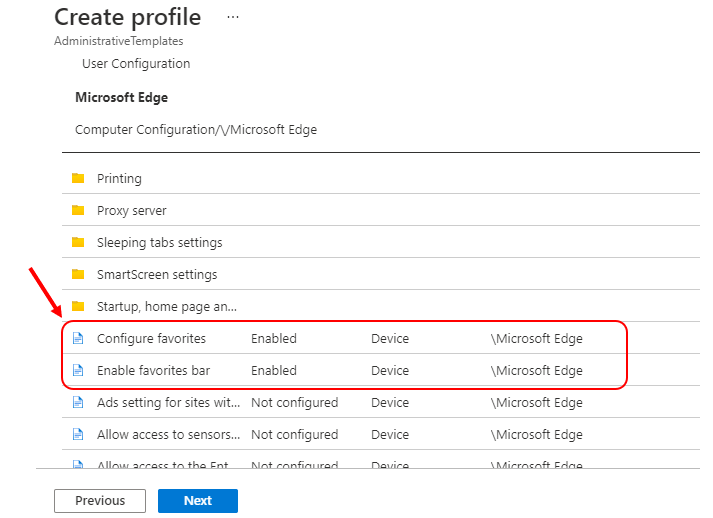
Task: Click \Microsoft Edge path in Allow access to sensors row
Action: (x=537, y=435)
